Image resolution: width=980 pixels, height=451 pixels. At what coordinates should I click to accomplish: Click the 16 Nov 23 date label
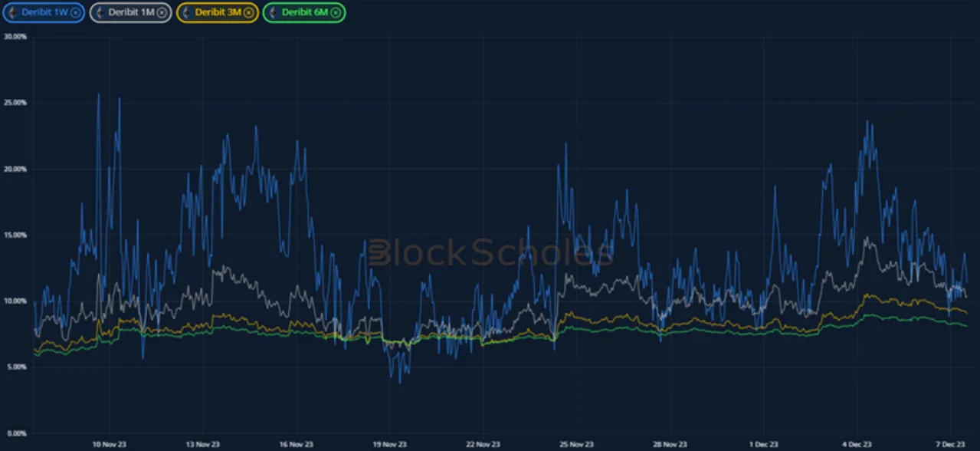[297, 444]
